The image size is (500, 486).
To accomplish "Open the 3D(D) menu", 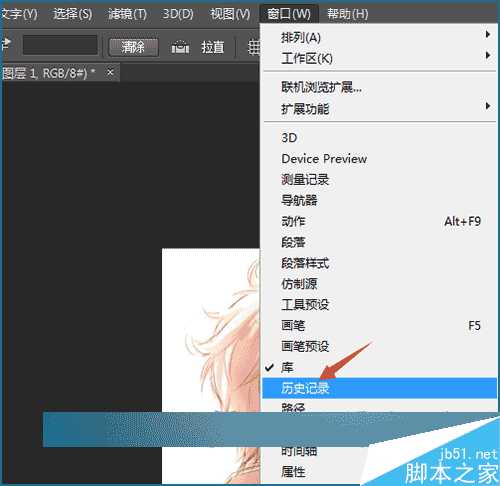I will coord(178,14).
